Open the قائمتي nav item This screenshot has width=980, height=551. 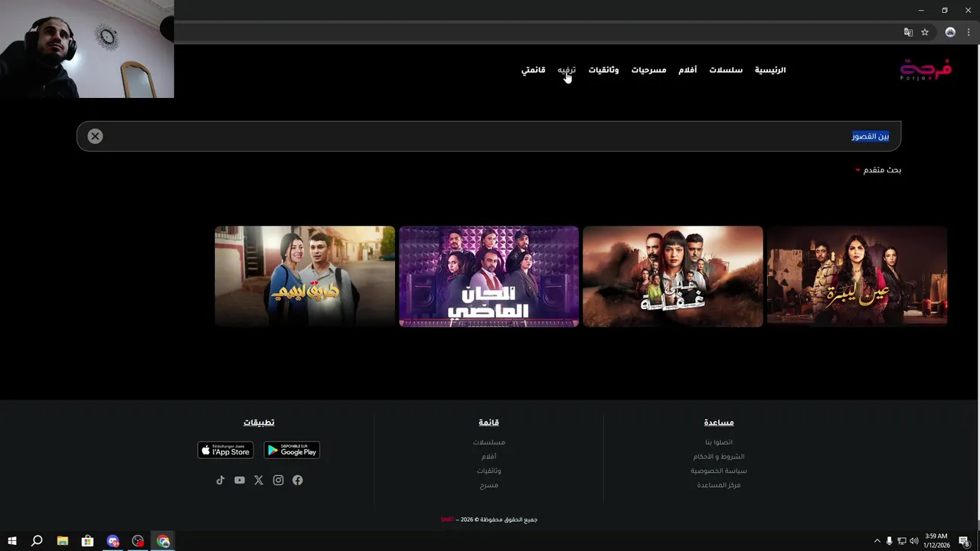coord(533,70)
